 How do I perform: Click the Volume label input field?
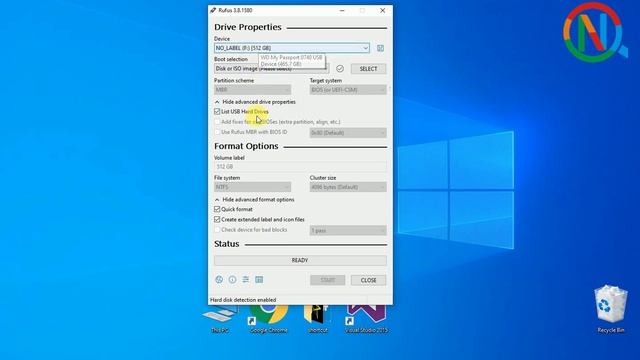300,167
